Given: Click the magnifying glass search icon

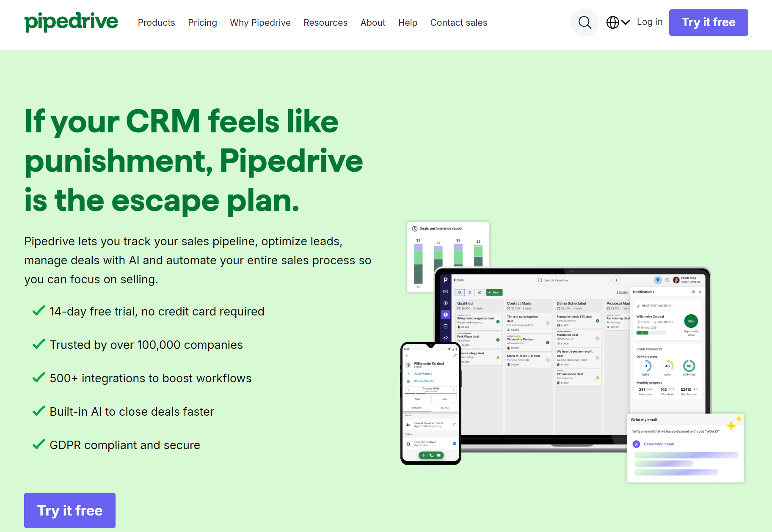Looking at the screenshot, I should coord(585,22).
